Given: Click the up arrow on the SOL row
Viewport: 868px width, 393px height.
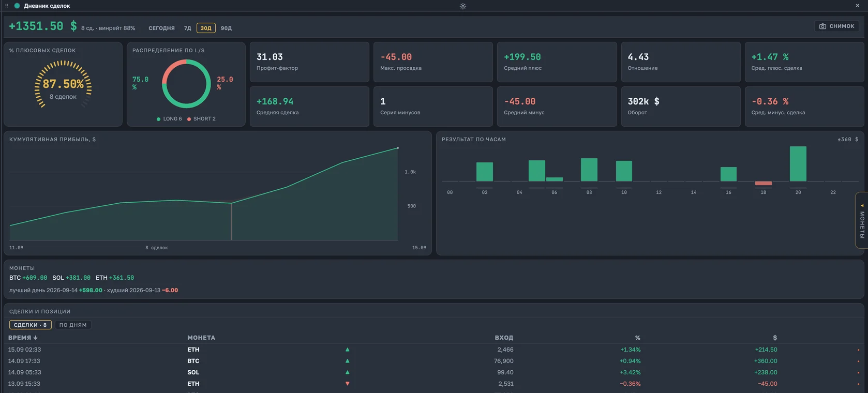Looking at the screenshot, I should coord(347,372).
